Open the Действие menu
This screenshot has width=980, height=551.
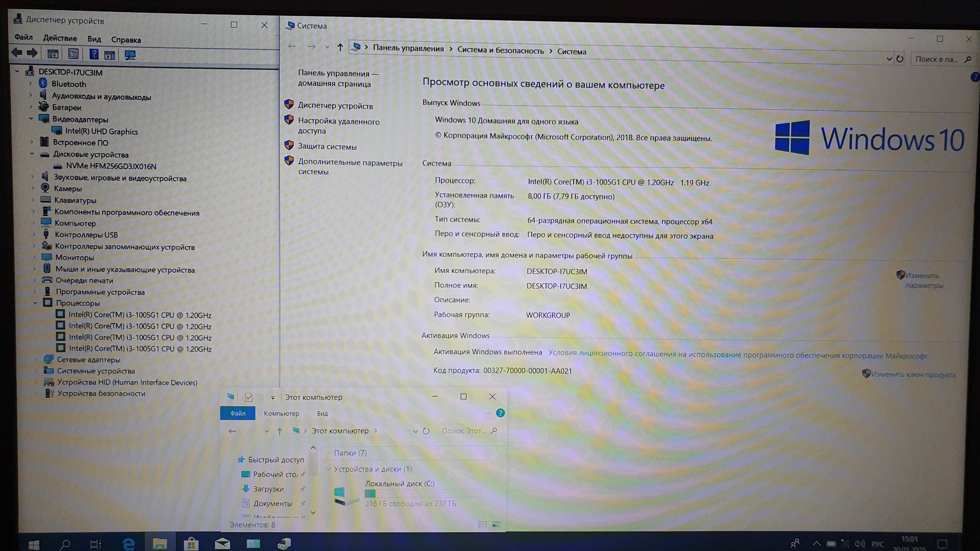coord(60,38)
